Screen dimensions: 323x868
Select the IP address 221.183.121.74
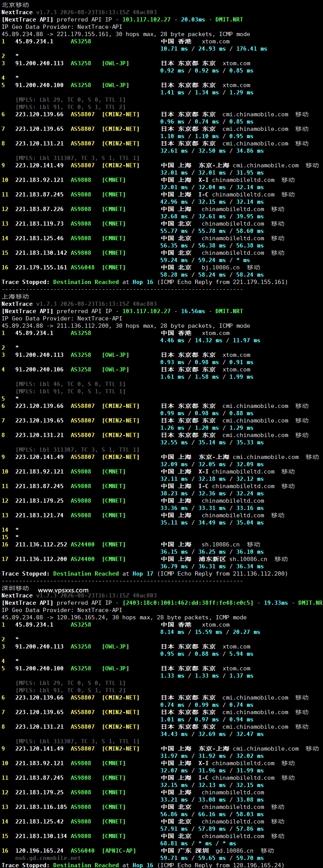tap(40, 515)
